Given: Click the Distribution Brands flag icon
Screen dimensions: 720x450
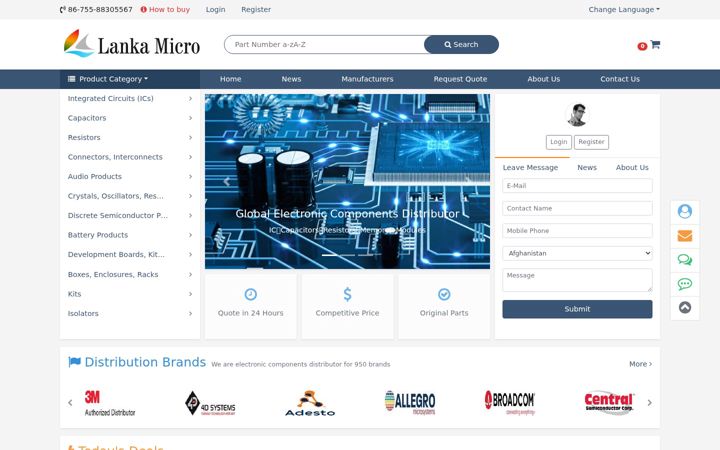Looking at the screenshot, I should pos(74,362).
